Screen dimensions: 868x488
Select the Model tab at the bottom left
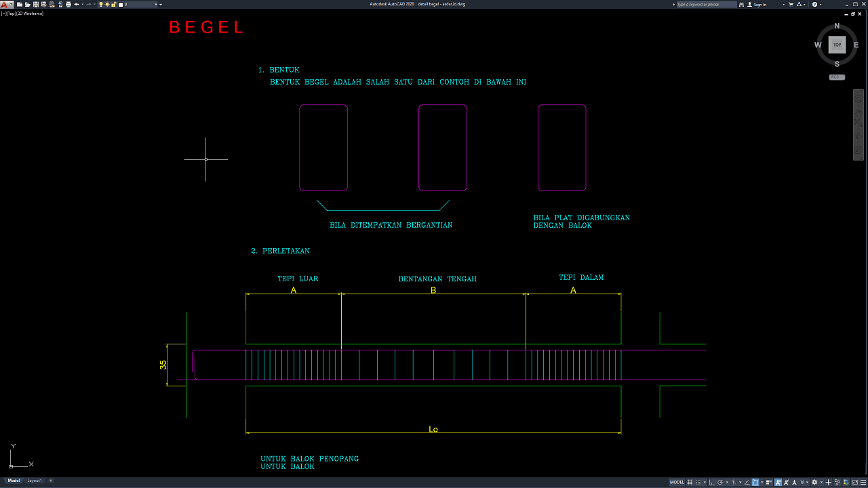click(x=14, y=481)
